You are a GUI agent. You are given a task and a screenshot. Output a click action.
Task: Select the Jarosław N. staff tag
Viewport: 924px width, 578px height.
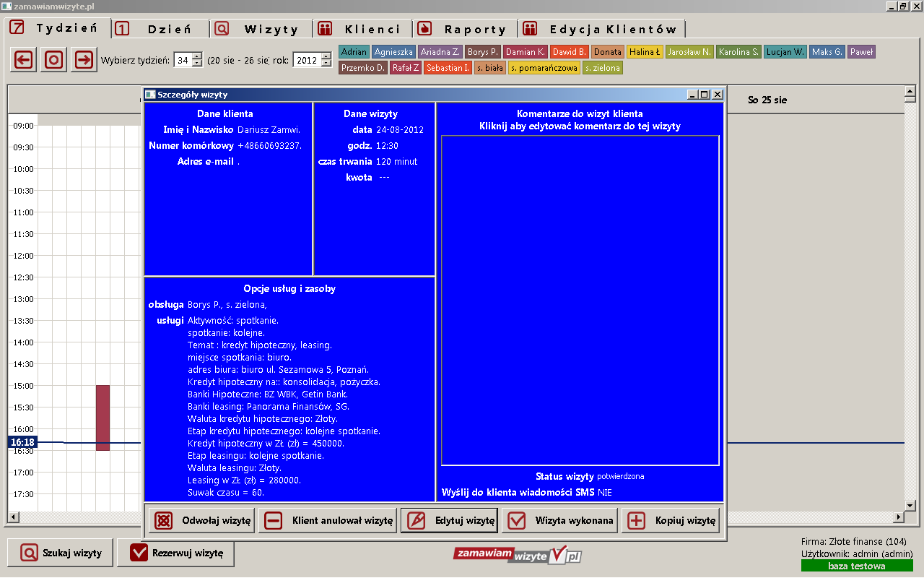coord(689,52)
